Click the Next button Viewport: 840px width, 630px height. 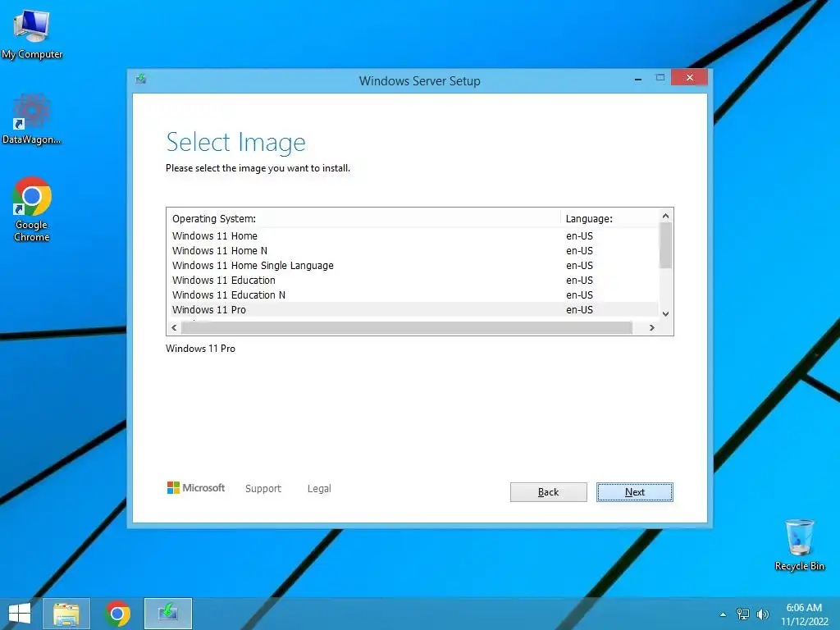point(635,492)
